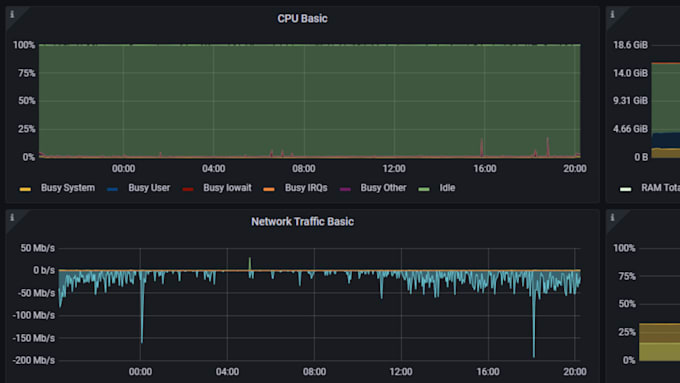Screen dimensions: 680x383
Task: Click the orange Busy IRQs color swatch
Action: tap(269, 189)
